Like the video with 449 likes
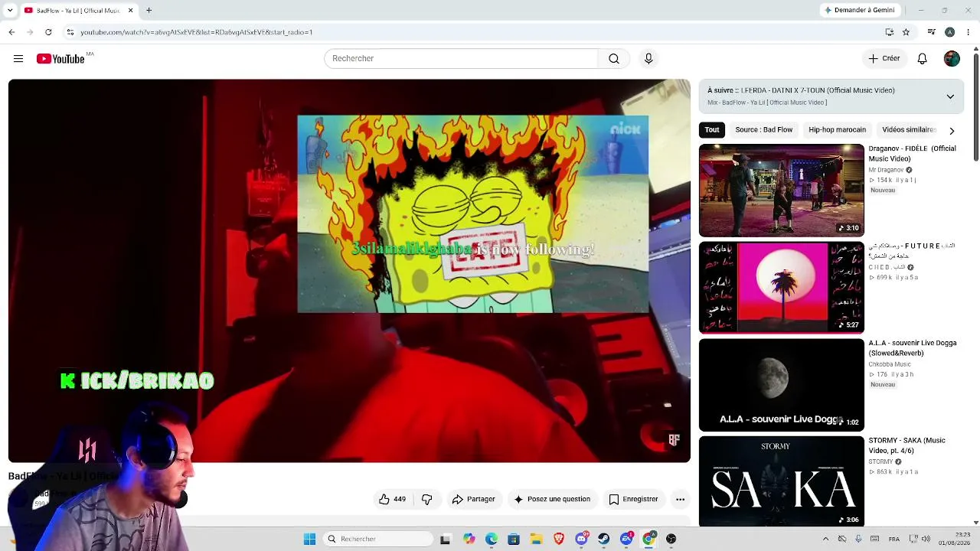Viewport: 980px width, 551px height. pos(392,499)
